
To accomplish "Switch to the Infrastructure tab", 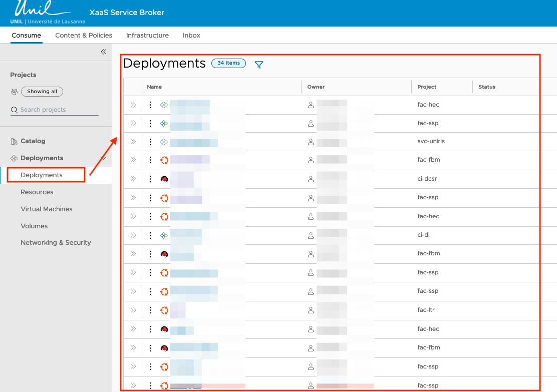I will [x=147, y=35].
